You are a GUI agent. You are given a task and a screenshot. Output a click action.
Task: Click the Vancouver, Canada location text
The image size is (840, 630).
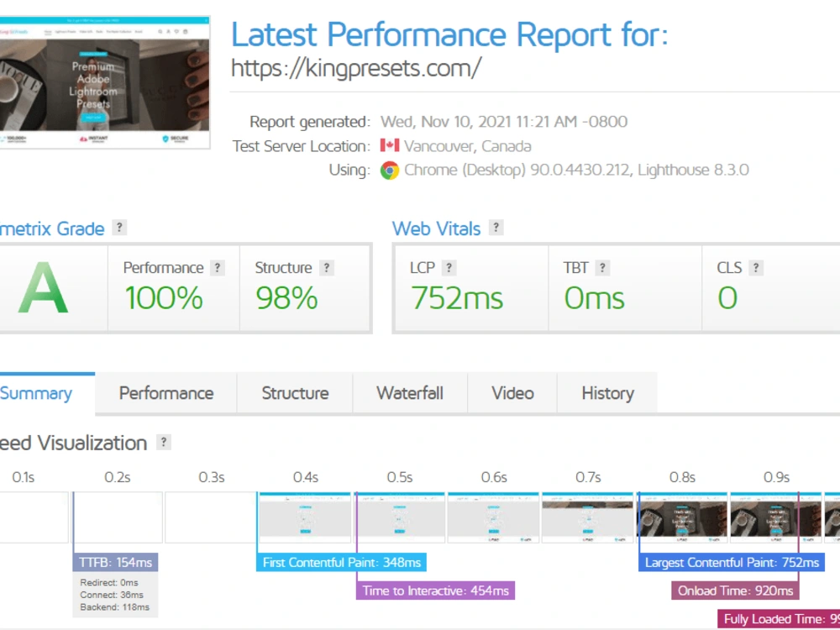tap(468, 146)
